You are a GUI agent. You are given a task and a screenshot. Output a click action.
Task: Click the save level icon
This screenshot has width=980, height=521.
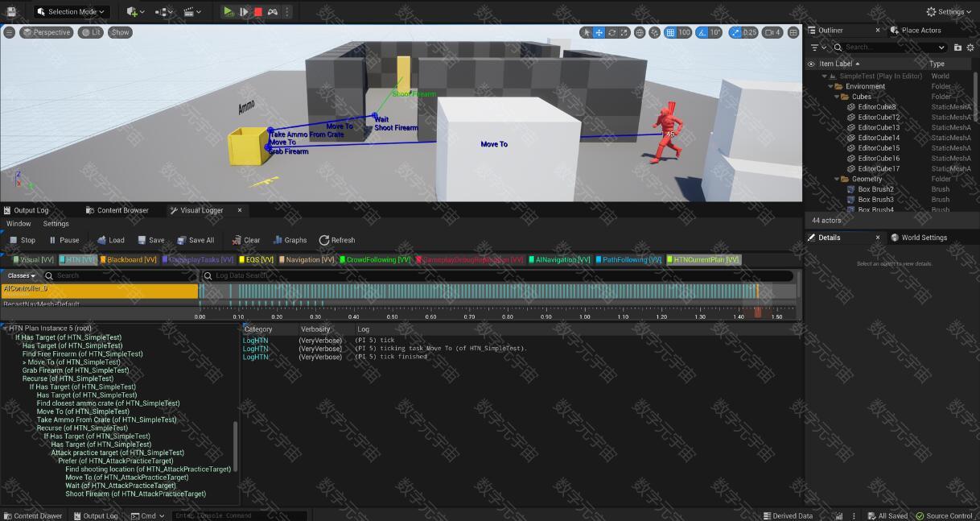pyautogui.click(x=11, y=11)
